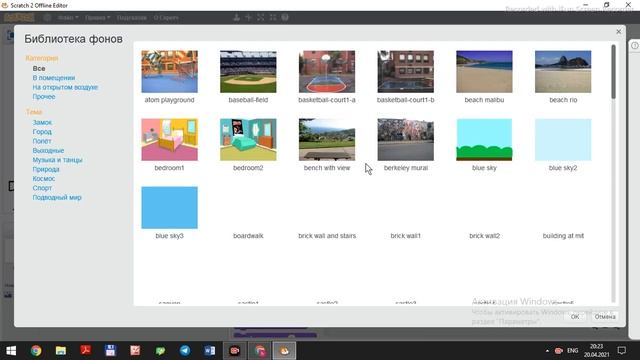The image size is (640, 360).
Task: Filter by Прочее category
Action: coord(44,97)
